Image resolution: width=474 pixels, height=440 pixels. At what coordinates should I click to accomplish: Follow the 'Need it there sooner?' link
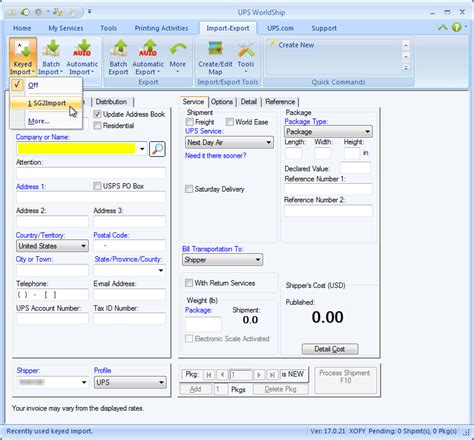(x=216, y=156)
